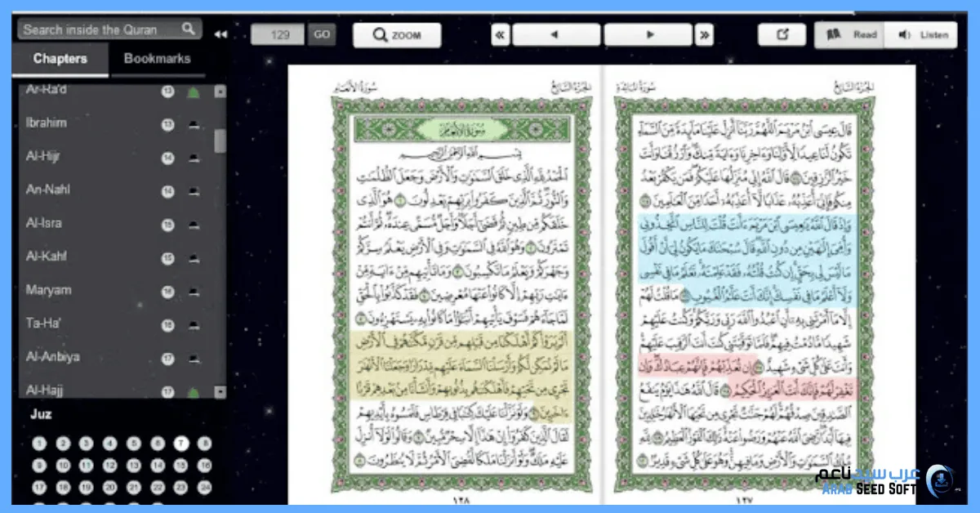Click the Al-Hijr revelation place icon
980x513 pixels.
tap(194, 158)
